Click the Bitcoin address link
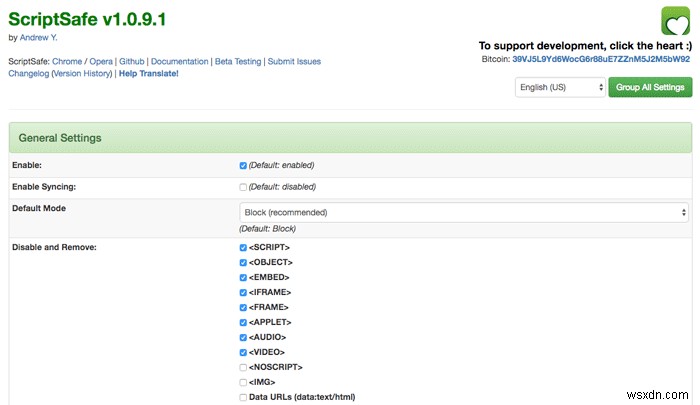Image resolution: width=700 pixels, height=405 pixels. click(601, 59)
